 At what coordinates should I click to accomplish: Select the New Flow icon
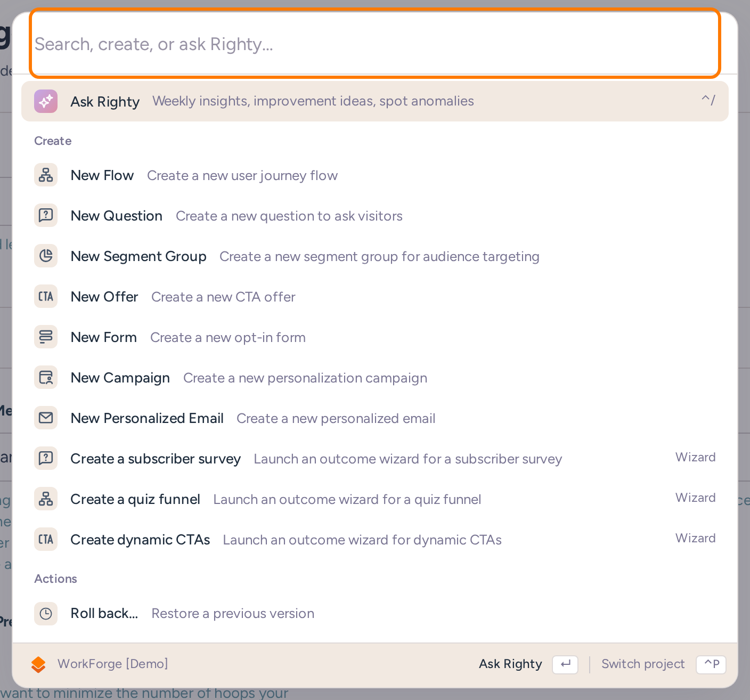(46, 175)
